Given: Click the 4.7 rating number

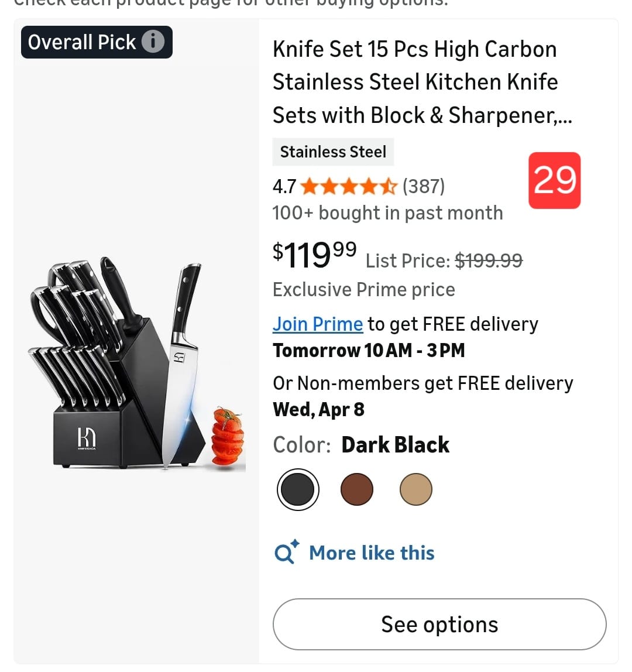Looking at the screenshot, I should [x=284, y=187].
